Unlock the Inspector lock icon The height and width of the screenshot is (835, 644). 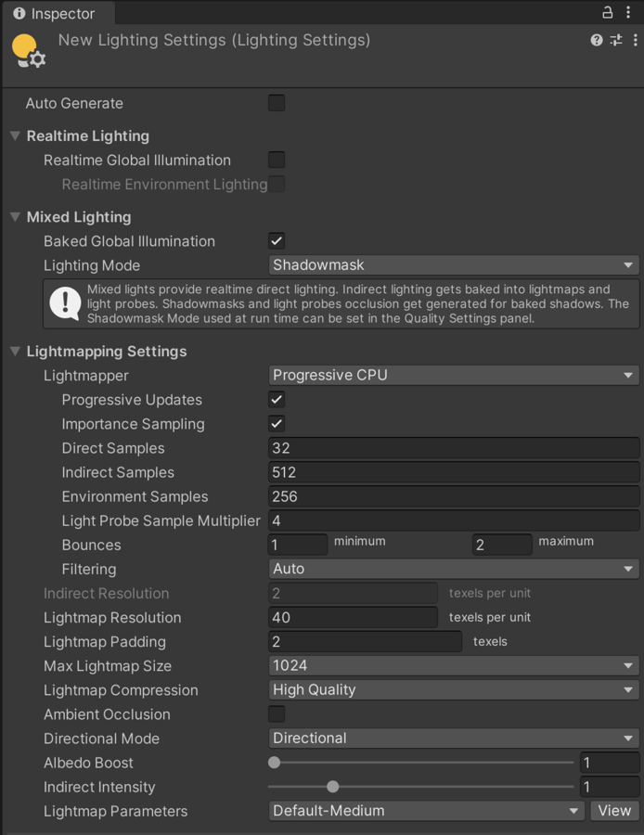point(608,13)
